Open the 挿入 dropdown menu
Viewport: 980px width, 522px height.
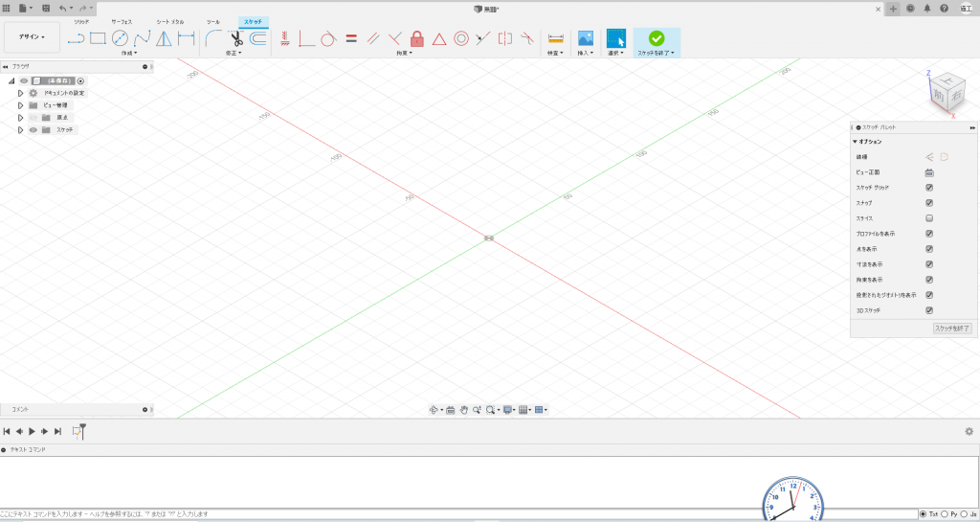[585, 53]
